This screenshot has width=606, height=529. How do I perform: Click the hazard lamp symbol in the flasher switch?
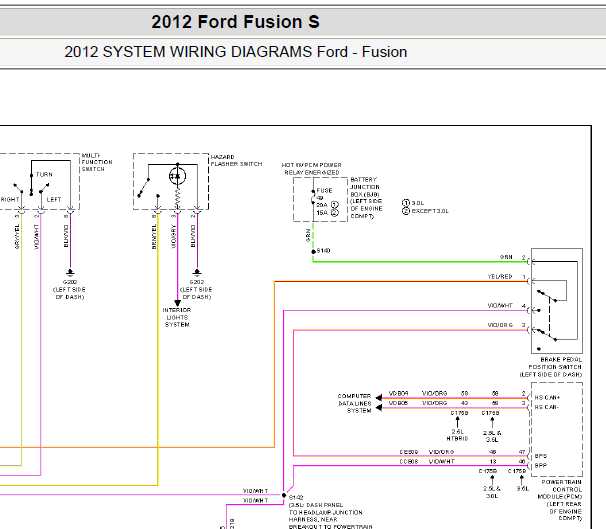(x=177, y=176)
